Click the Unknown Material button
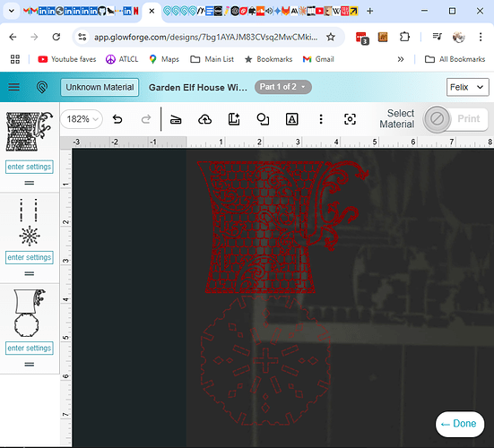 [100, 87]
